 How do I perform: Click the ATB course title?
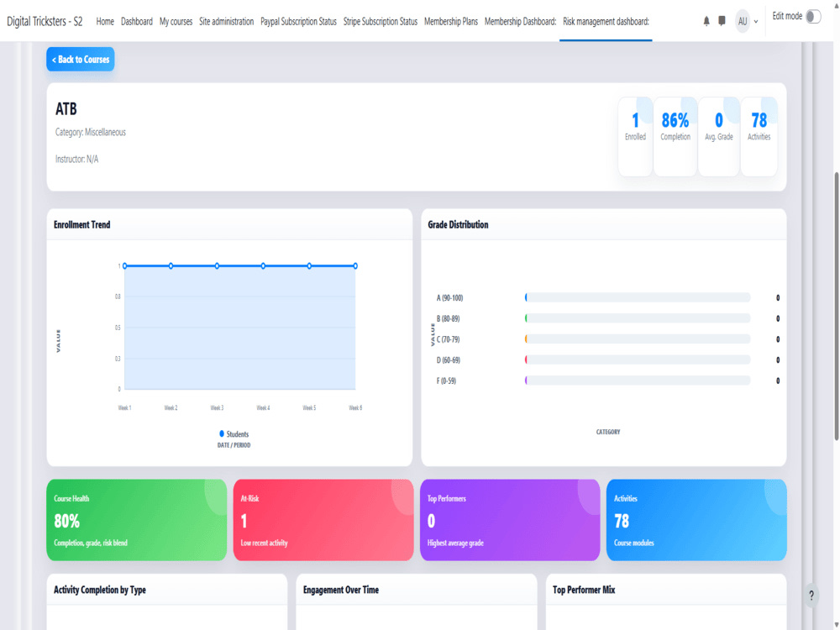pyautogui.click(x=66, y=109)
